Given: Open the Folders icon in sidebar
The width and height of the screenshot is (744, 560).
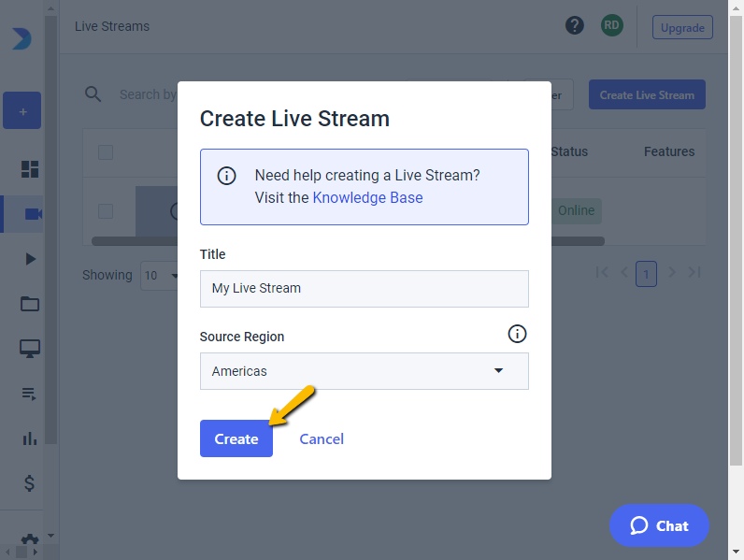Looking at the screenshot, I should coord(30,304).
